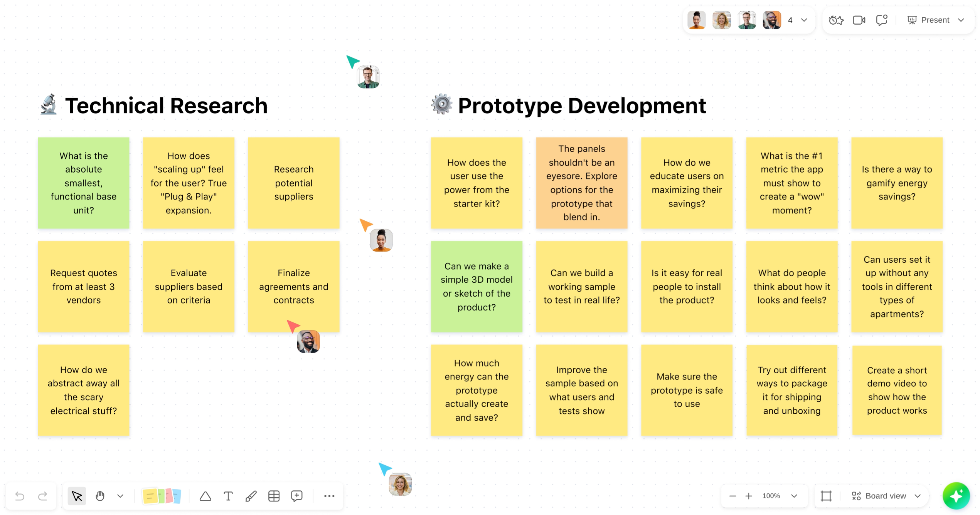
Task: Open the timer and voting tools
Action: pyautogui.click(x=836, y=20)
